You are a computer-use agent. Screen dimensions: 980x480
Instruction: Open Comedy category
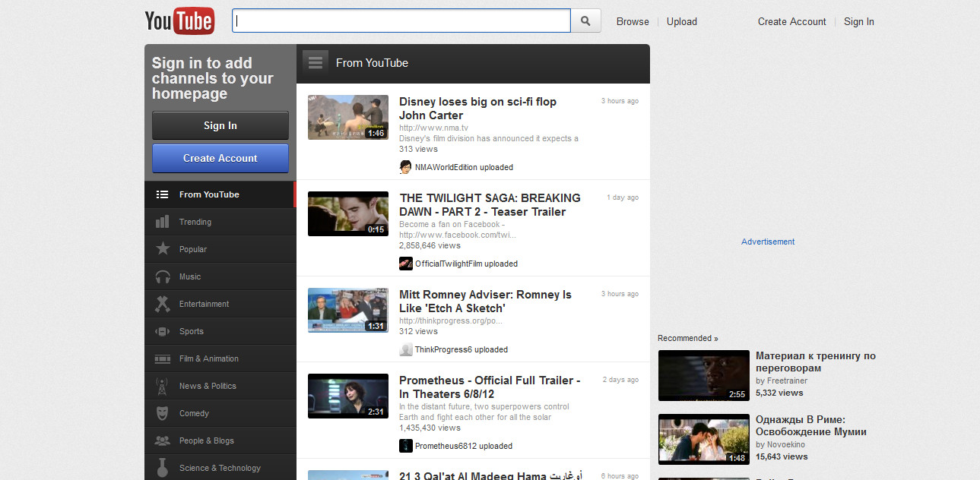tap(220, 413)
